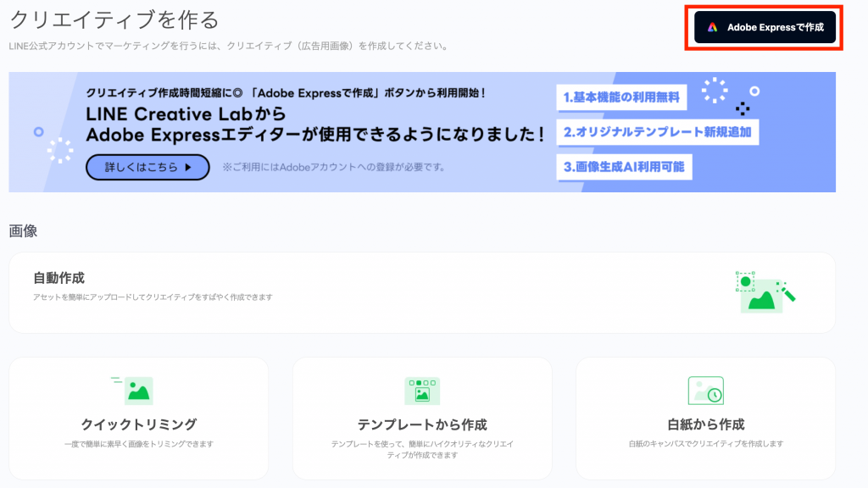This screenshot has height=488, width=868.
Task: Select the template icon above テンプレートから作成
Action: click(421, 391)
